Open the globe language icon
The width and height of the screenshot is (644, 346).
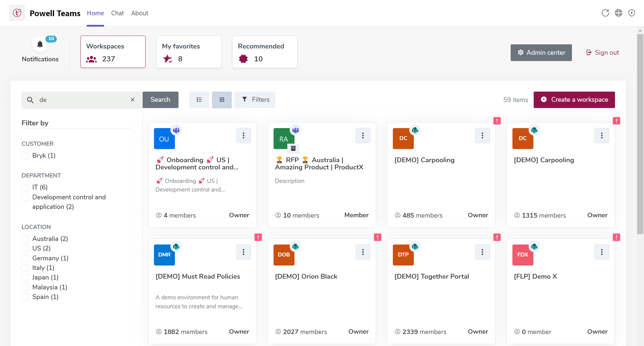coord(619,13)
